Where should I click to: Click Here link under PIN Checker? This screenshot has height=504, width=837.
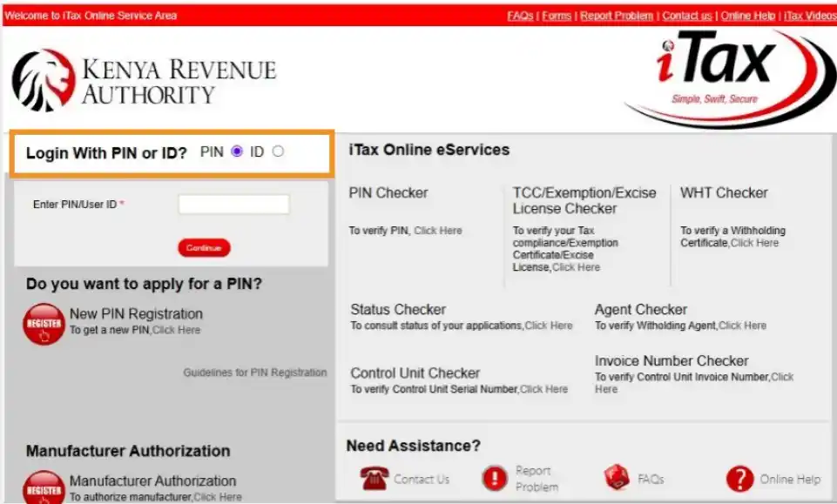(x=438, y=231)
